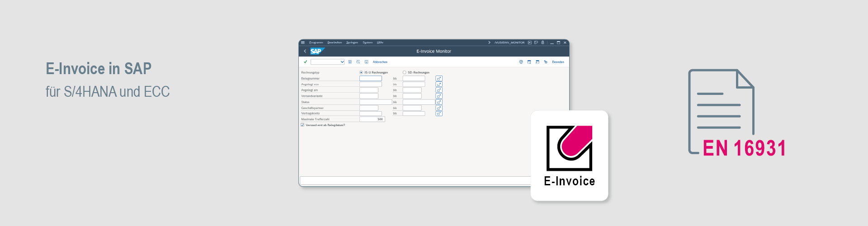Confirm with the green checkmark icon
The image size is (868, 226).
point(305,62)
